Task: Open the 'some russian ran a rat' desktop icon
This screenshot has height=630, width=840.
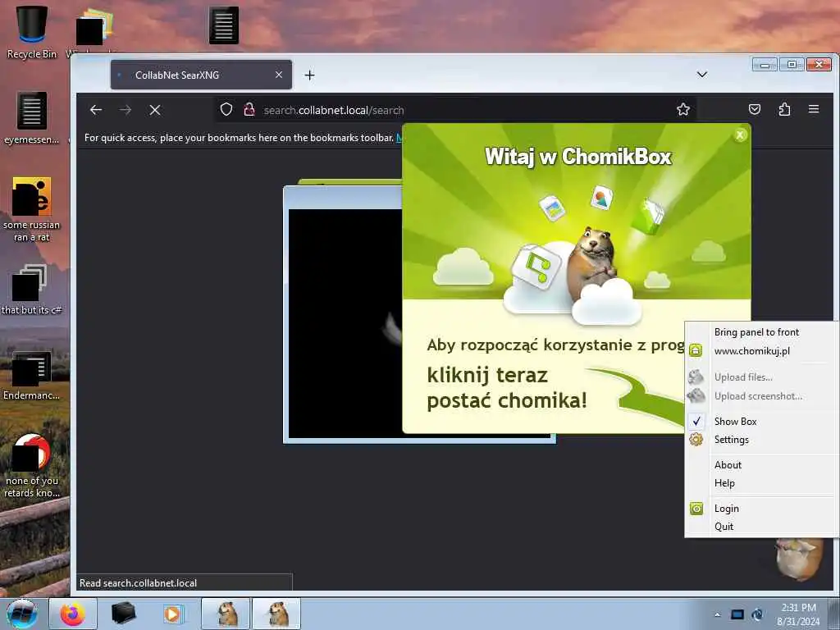Action: (x=32, y=209)
